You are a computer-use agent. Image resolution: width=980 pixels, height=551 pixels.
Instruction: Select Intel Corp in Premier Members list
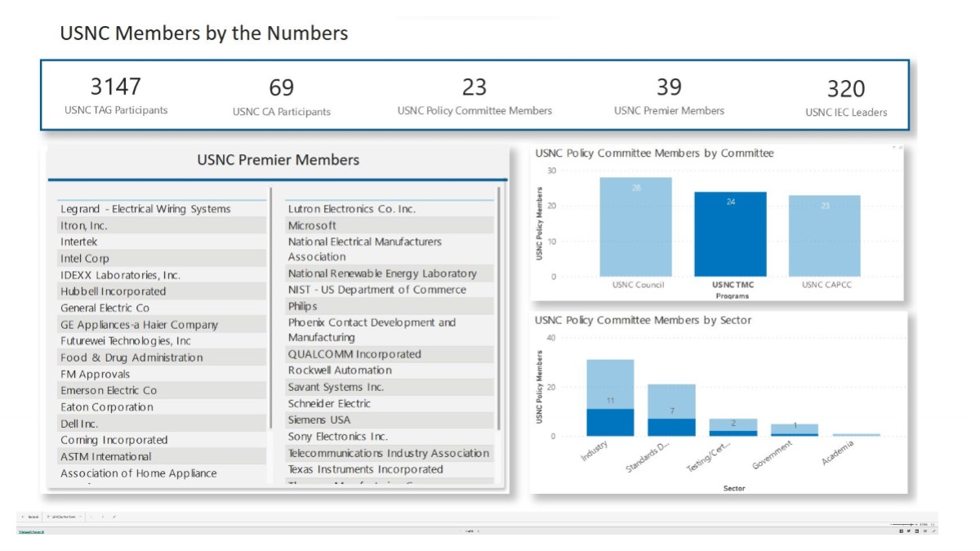pyautogui.click(x=84, y=259)
